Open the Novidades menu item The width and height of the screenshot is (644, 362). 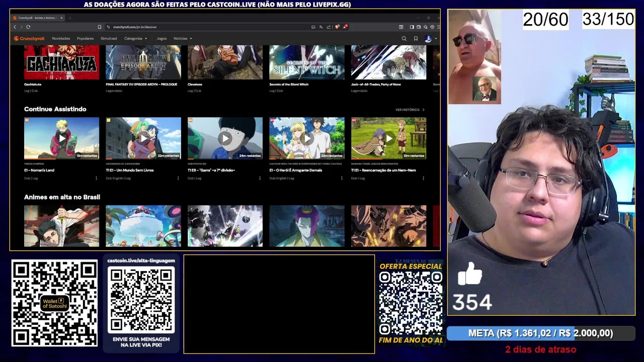point(61,38)
